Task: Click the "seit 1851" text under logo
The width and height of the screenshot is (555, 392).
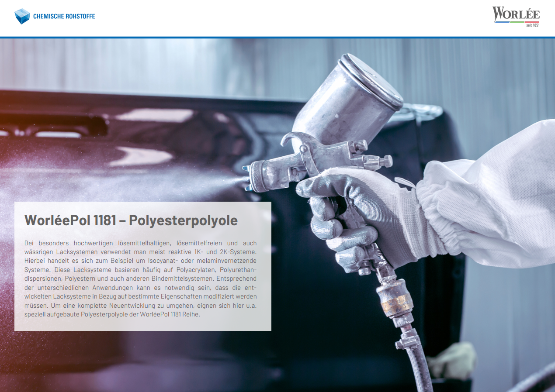Action: pos(533,25)
